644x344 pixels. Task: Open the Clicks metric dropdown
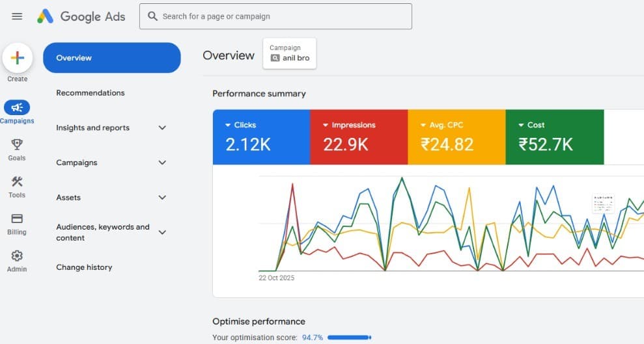pyautogui.click(x=228, y=125)
